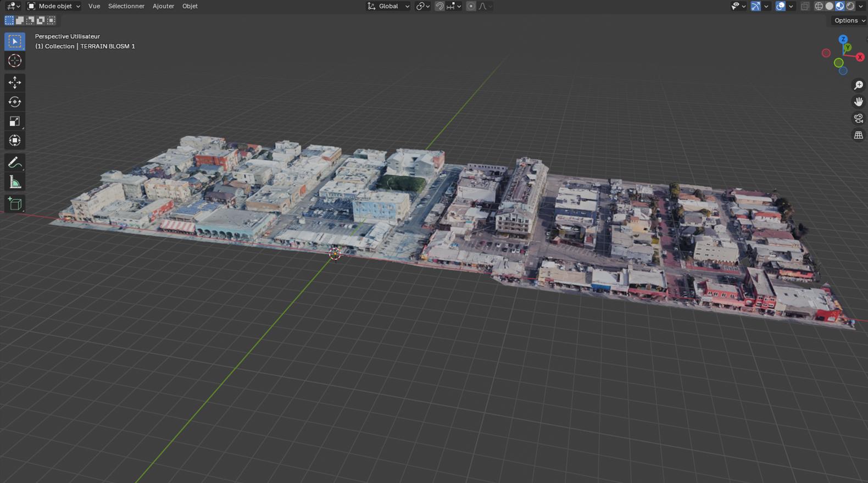Screen dimensions: 868x483
Task: Switch to material preview shading
Action: coord(839,6)
